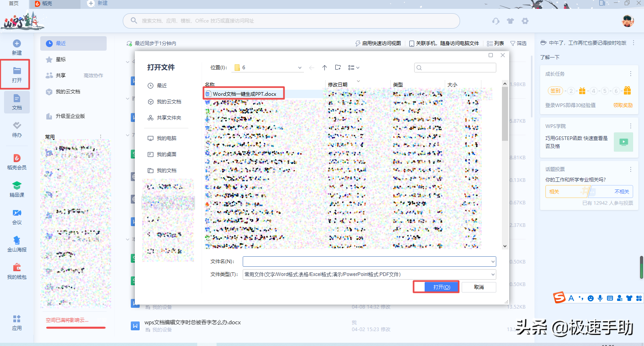644x346 pixels.
Task: Go back with the dialog's left arrow
Action: pos(312,68)
